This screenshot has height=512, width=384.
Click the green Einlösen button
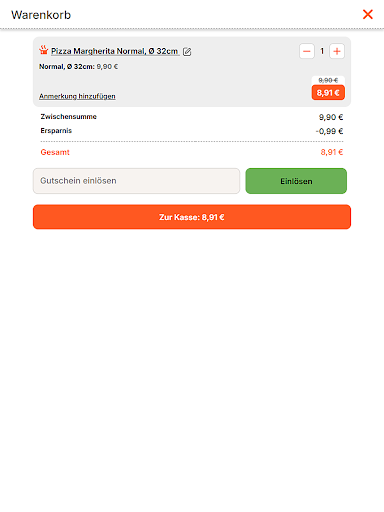pos(296,181)
